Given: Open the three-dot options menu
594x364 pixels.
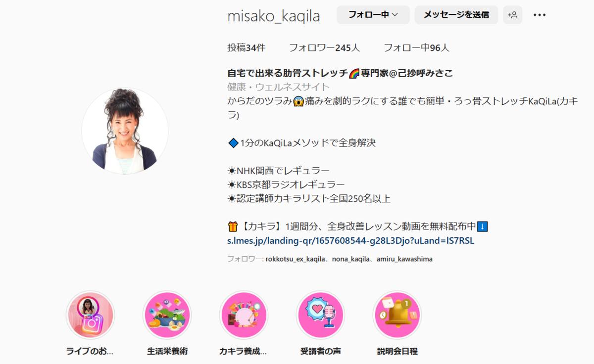Looking at the screenshot, I should [x=540, y=15].
